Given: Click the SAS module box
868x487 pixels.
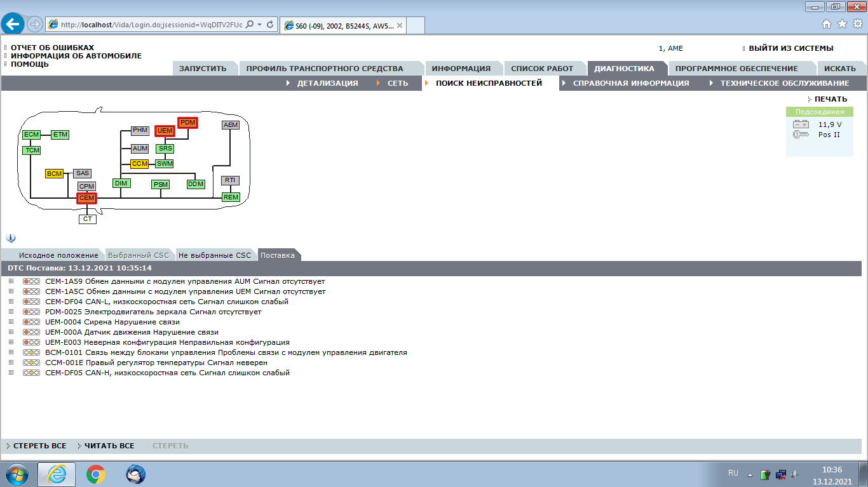Looking at the screenshot, I should click(x=83, y=173).
